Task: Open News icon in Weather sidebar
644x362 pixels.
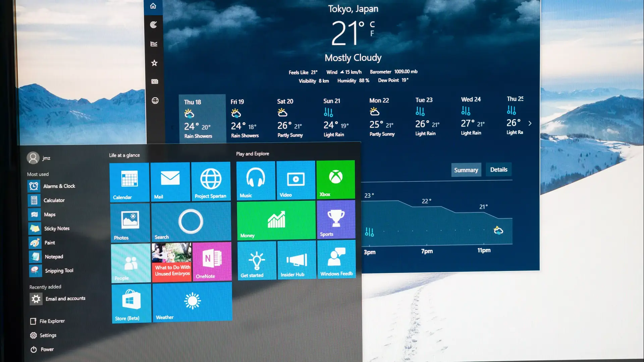Action: [x=155, y=82]
